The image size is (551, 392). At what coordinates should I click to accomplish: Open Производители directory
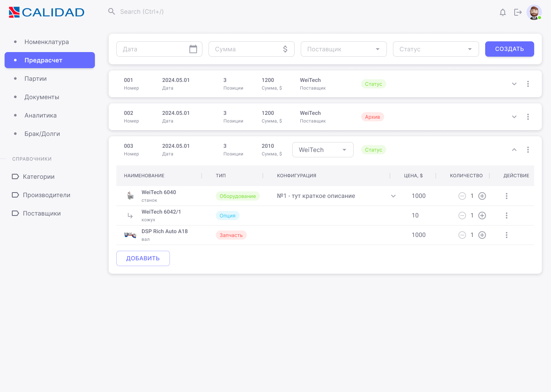click(47, 195)
